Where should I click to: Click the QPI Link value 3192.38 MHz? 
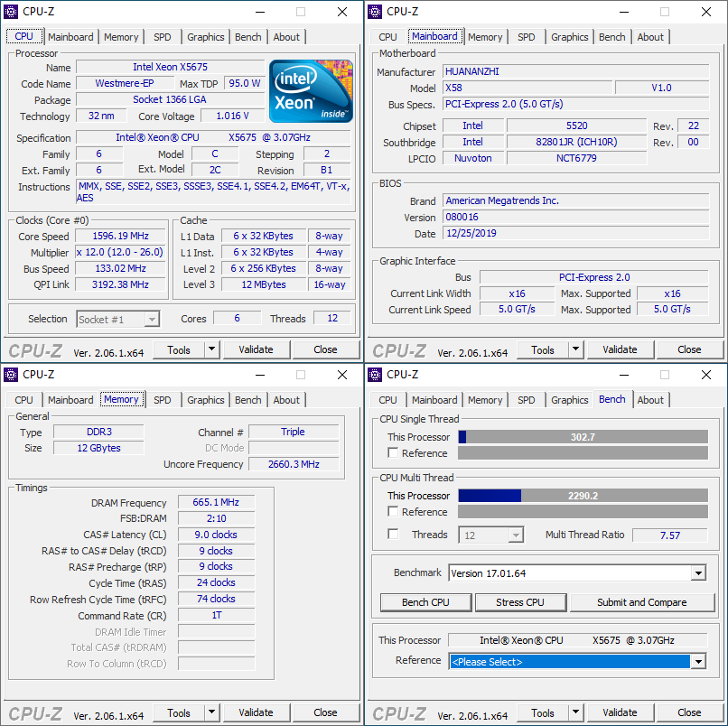[x=120, y=284]
